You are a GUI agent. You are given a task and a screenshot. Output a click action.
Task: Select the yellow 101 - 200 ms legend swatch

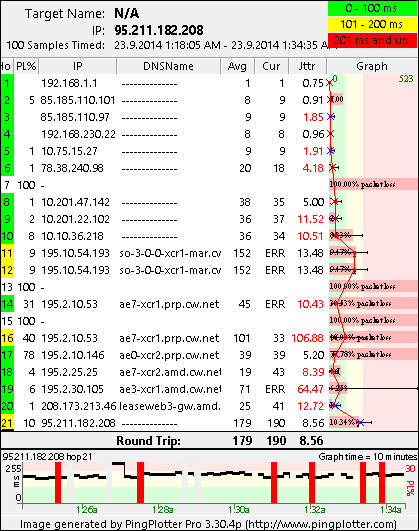[x=372, y=24]
